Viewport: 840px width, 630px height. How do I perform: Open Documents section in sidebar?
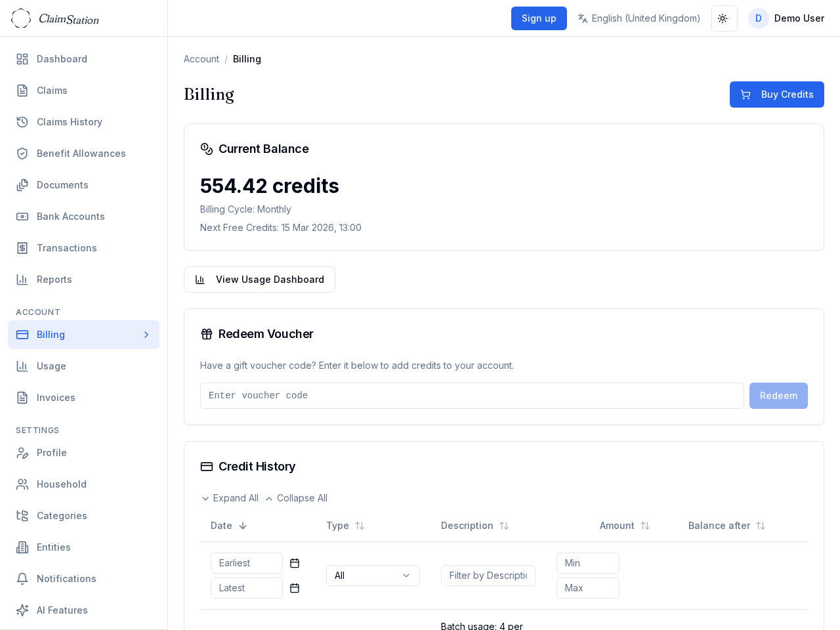(x=83, y=185)
